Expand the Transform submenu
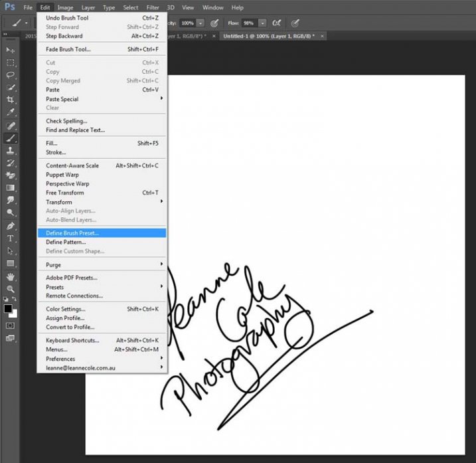The image size is (476, 463). (x=161, y=202)
